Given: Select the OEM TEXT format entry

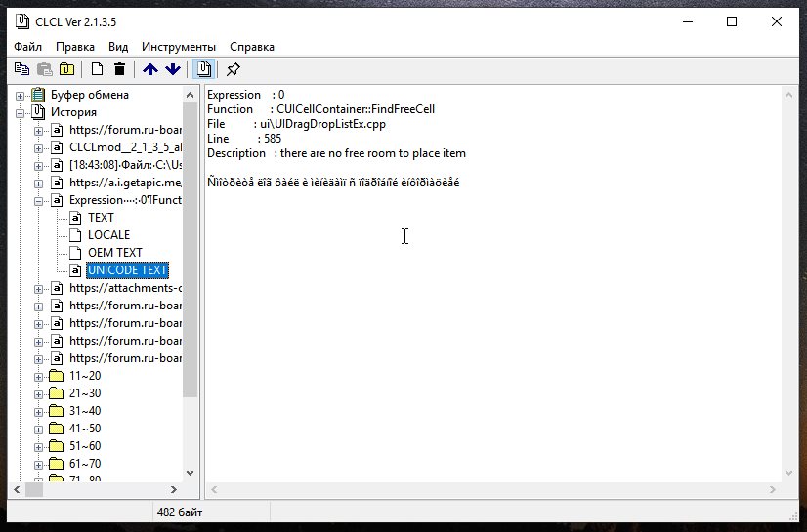Looking at the screenshot, I should click(x=114, y=253).
